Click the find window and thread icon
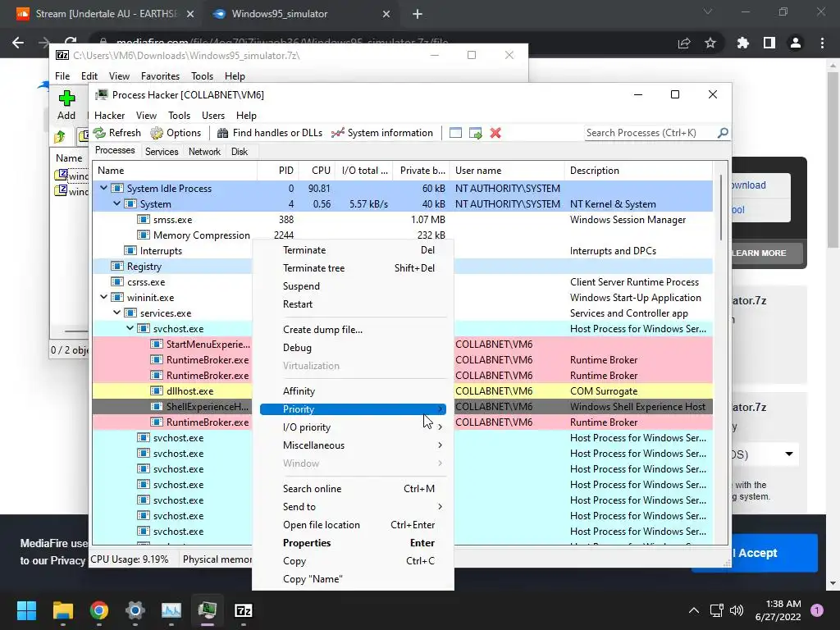Image resolution: width=840 pixels, height=630 pixels. [x=475, y=133]
